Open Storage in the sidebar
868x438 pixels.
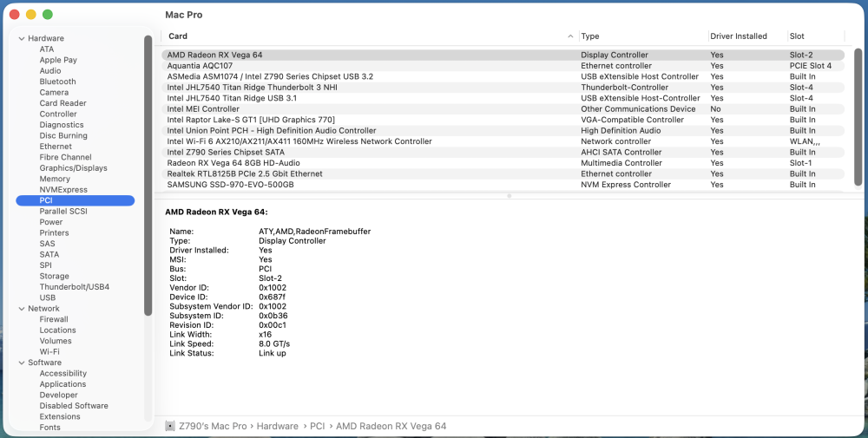(54, 276)
